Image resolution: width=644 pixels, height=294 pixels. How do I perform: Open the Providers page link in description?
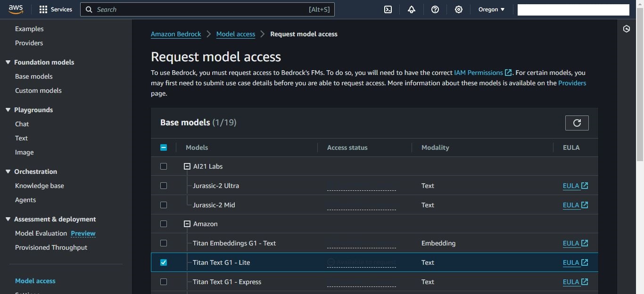(x=572, y=83)
